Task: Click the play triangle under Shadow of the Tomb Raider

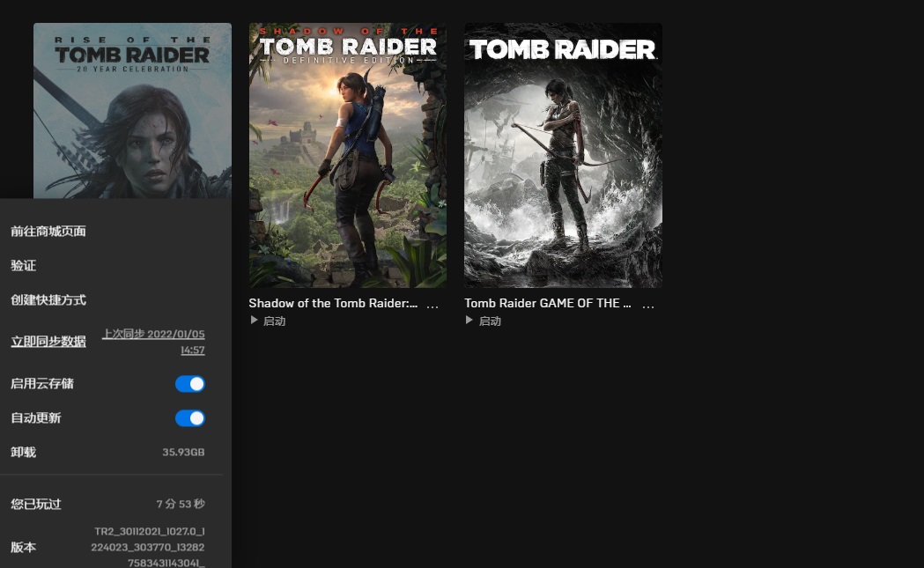Action: click(x=254, y=320)
